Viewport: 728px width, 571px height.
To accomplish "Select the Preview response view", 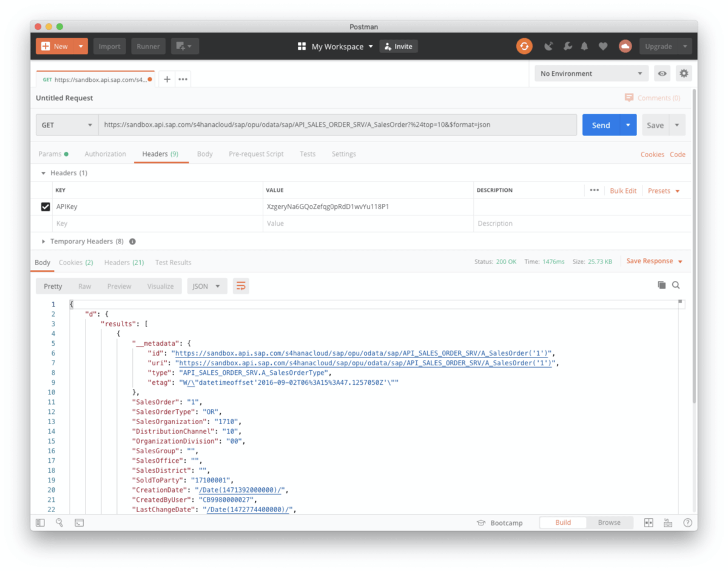I will pyautogui.click(x=119, y=286).
